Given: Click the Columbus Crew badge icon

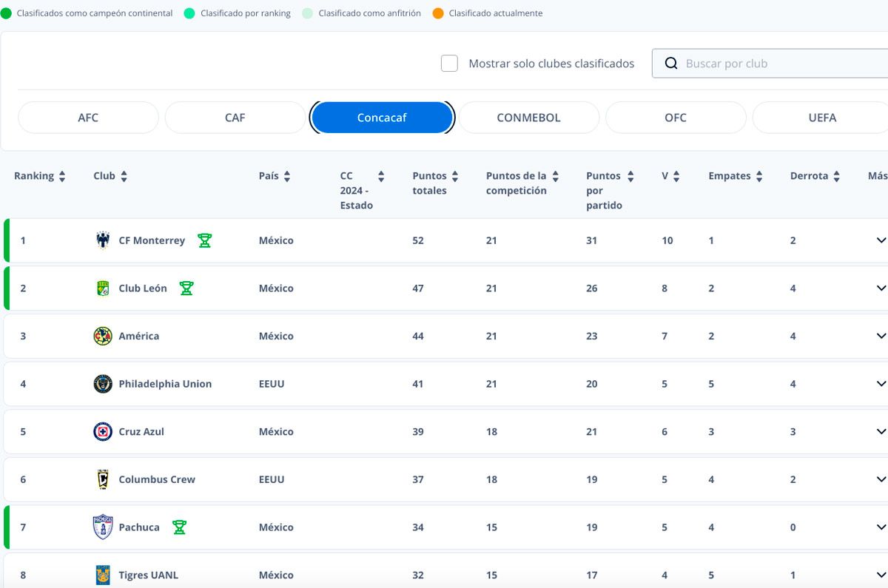Looking at the screenshot, I should click(103, 479).
